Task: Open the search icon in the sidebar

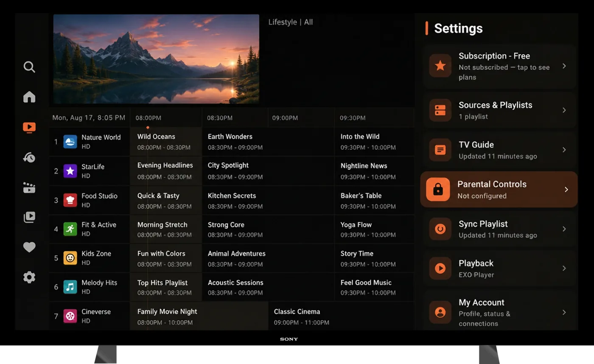Action: click(29, 67)
